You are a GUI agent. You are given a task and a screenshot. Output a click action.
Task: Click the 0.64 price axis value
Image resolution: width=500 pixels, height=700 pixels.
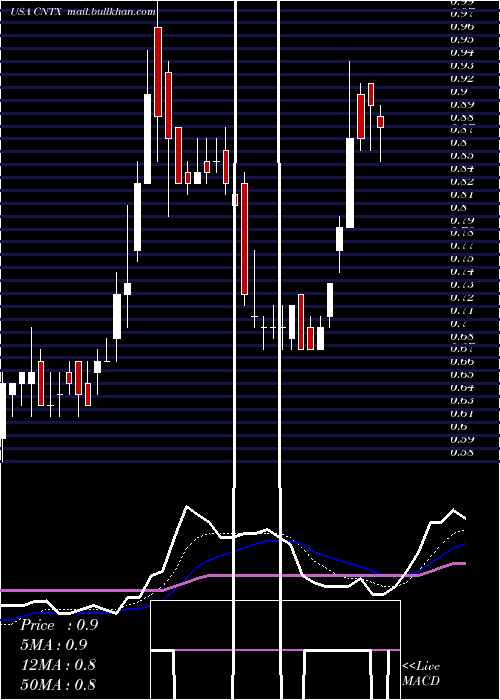coord(461,388)
